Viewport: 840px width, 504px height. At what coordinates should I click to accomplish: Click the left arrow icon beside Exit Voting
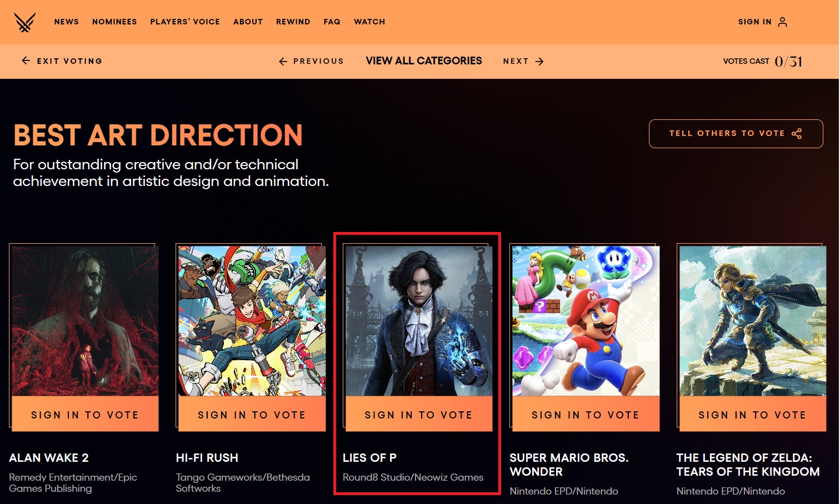pos(26,61)
